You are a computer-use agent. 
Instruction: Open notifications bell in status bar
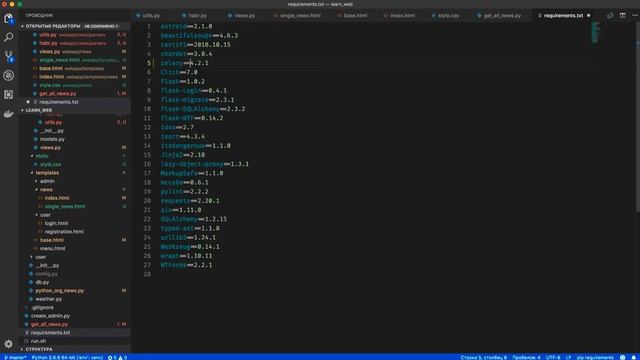(x=634, y=357)
